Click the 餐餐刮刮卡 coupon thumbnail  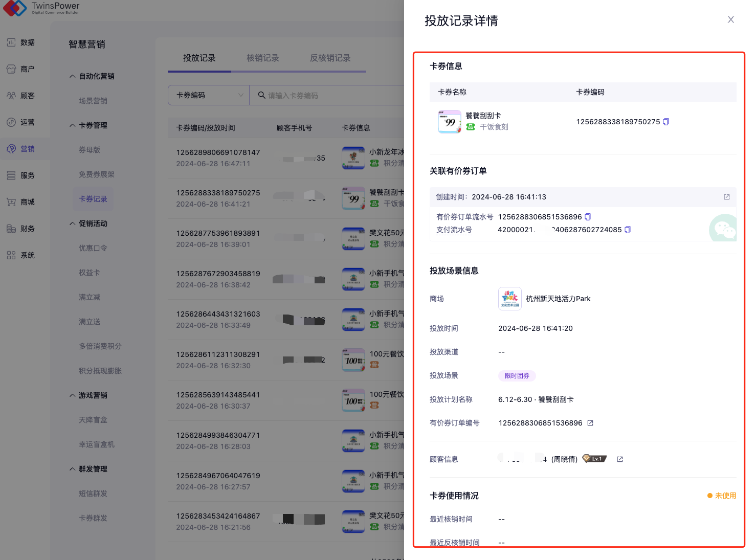tap(449, 122)
